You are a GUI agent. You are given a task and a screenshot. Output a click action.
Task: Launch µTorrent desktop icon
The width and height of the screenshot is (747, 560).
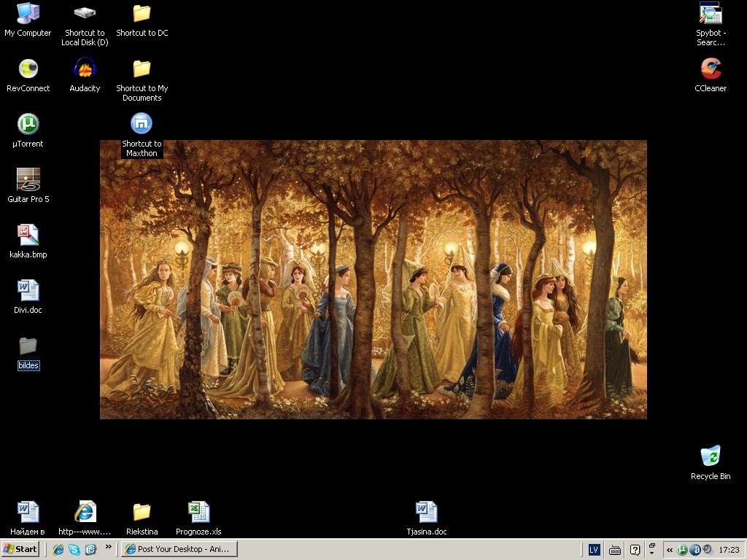click(x=28, y=130)
